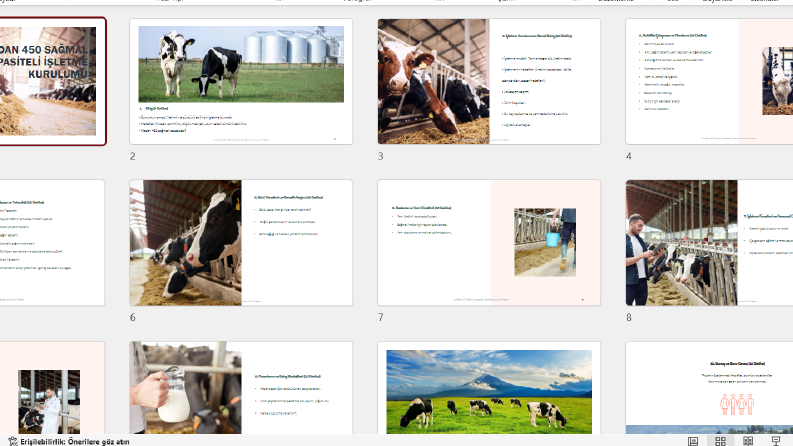Click slide number label '2'

[x=133, y=156]
